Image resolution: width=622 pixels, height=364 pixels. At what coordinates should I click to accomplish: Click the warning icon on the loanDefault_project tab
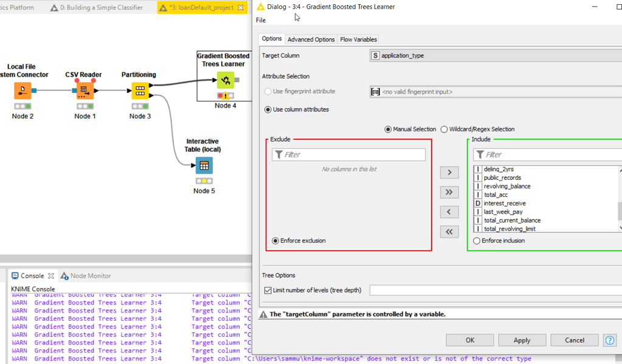point(163,9)
